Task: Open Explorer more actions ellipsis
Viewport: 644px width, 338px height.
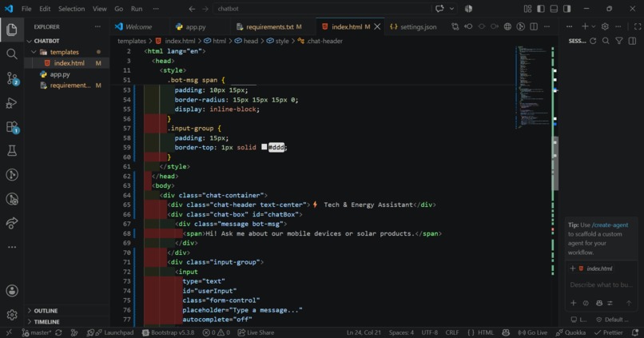Action: (97, 26)
